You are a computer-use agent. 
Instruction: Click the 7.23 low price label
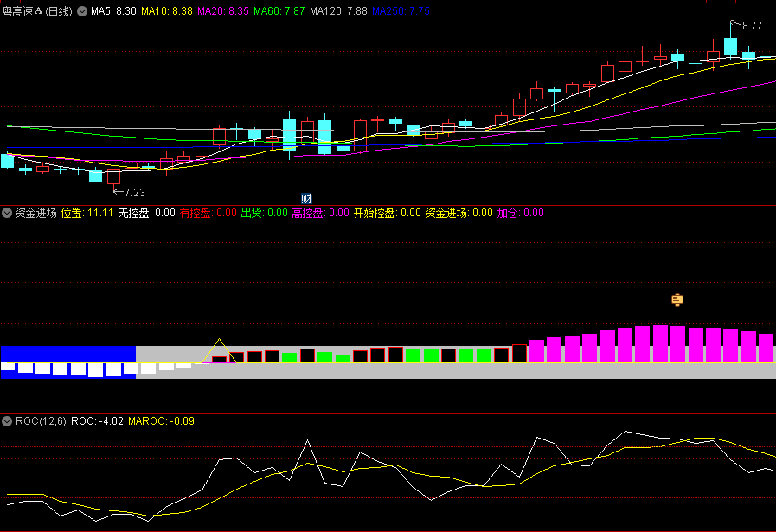(135, 193)
